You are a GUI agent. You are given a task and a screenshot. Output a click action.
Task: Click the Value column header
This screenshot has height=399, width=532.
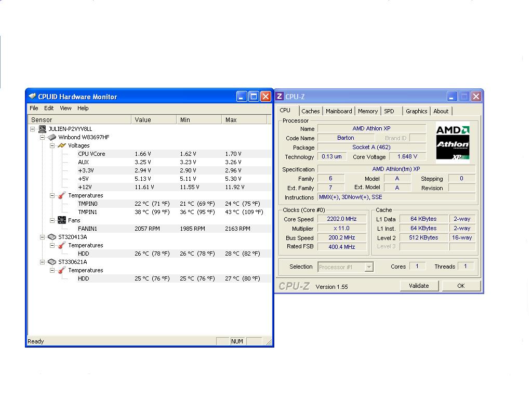(154, 120)
